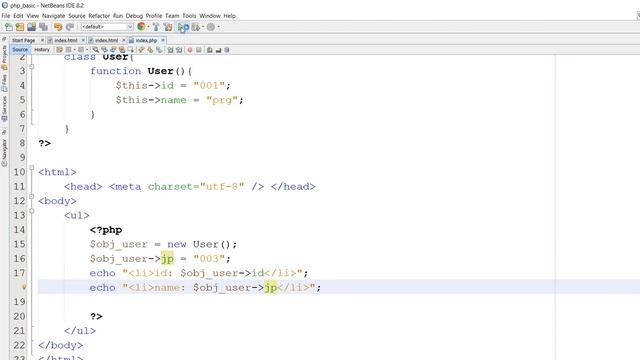The width and height of the screenshot is (640, 360).
Task: Click the Find Selection magnifier icon
Action: pos(95,50)
